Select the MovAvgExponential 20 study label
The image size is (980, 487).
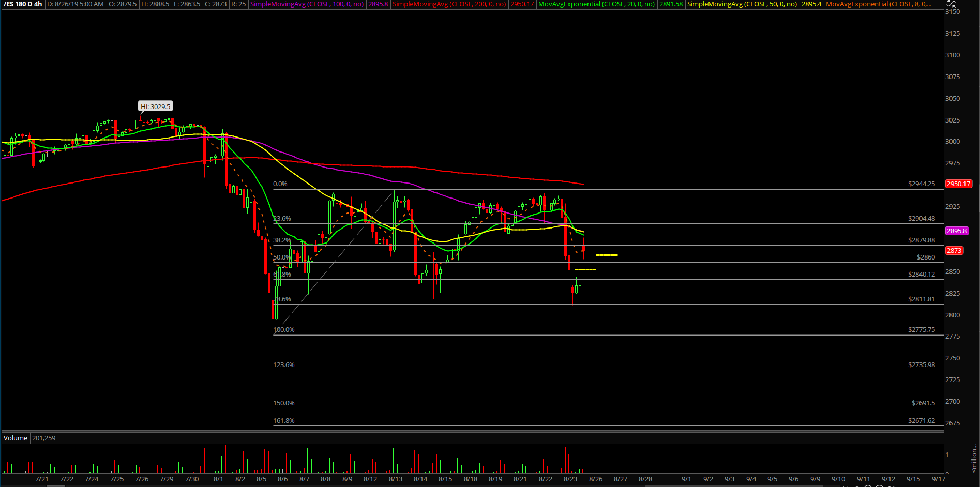pos(596,4)
